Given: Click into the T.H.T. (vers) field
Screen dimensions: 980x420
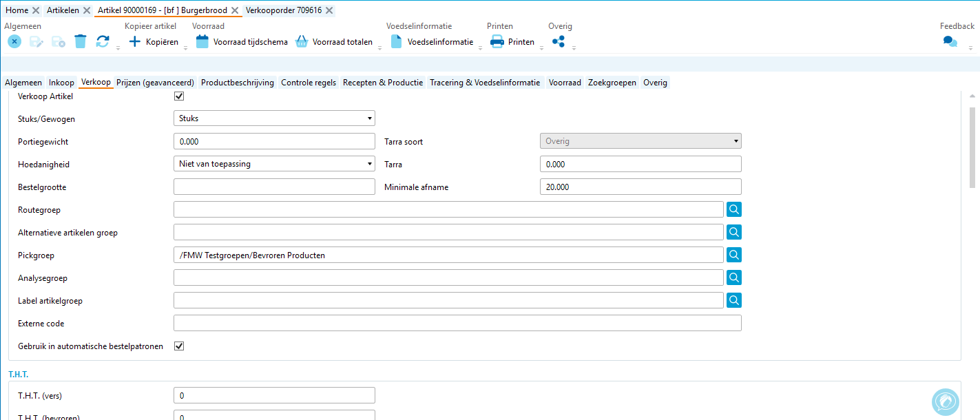Looking at the screenshot, I should 274,395.
